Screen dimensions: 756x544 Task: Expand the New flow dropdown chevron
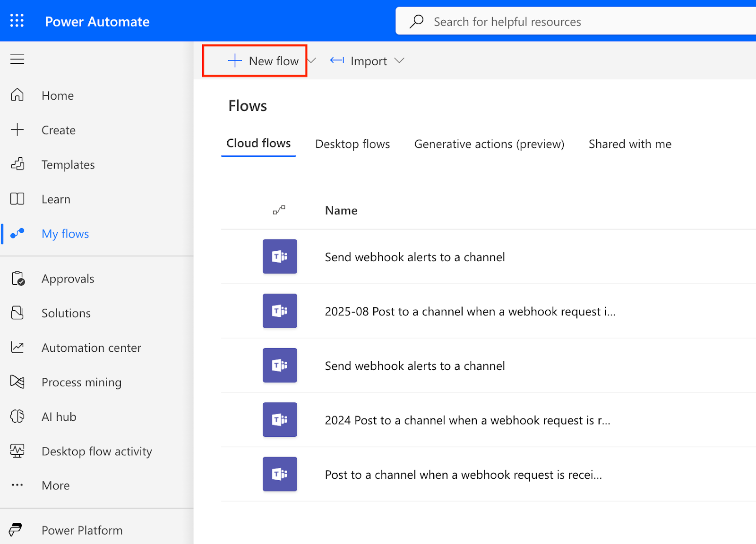[x=311, y=60]
